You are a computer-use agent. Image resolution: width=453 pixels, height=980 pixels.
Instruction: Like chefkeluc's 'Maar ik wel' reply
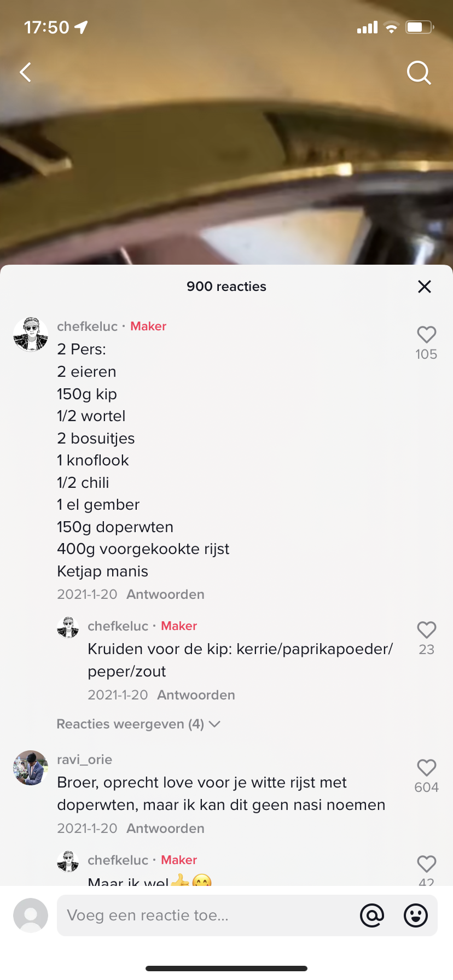426,864
